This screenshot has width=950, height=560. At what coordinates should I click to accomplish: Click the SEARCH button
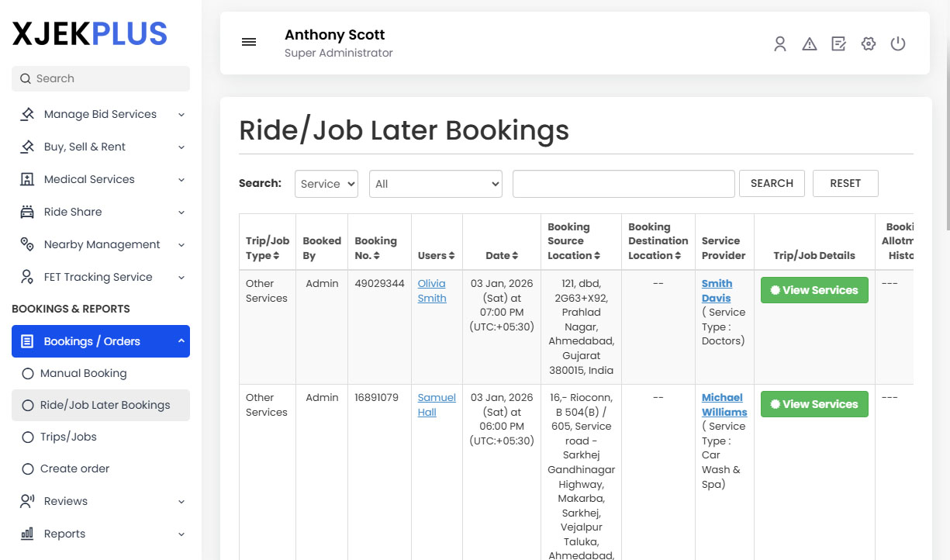coord(772,183)
